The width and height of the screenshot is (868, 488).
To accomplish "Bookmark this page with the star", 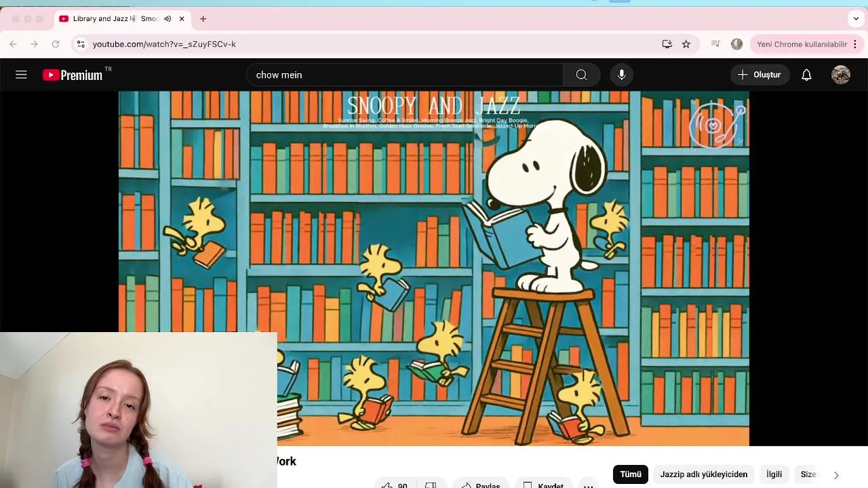I will click(x=686, y=44).
